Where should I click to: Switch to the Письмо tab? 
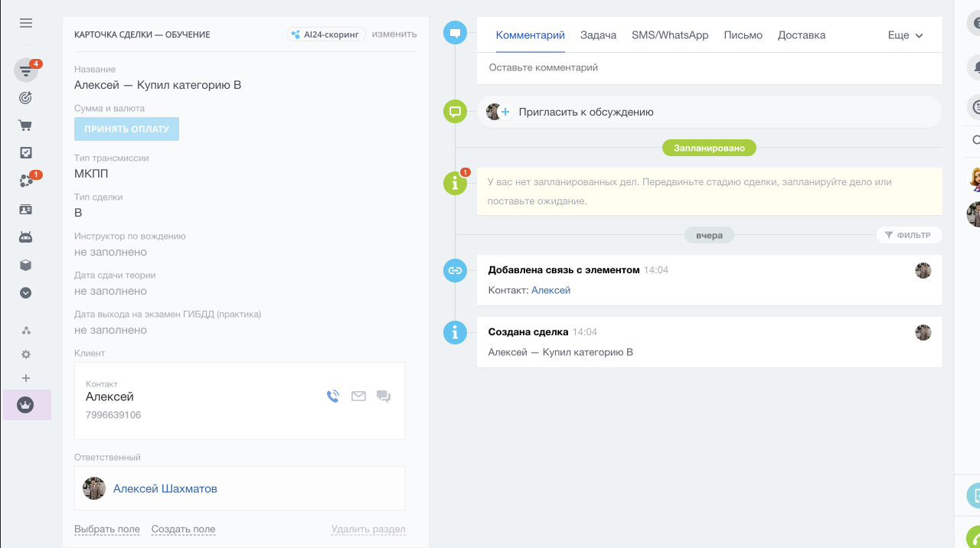click(743, 35)
